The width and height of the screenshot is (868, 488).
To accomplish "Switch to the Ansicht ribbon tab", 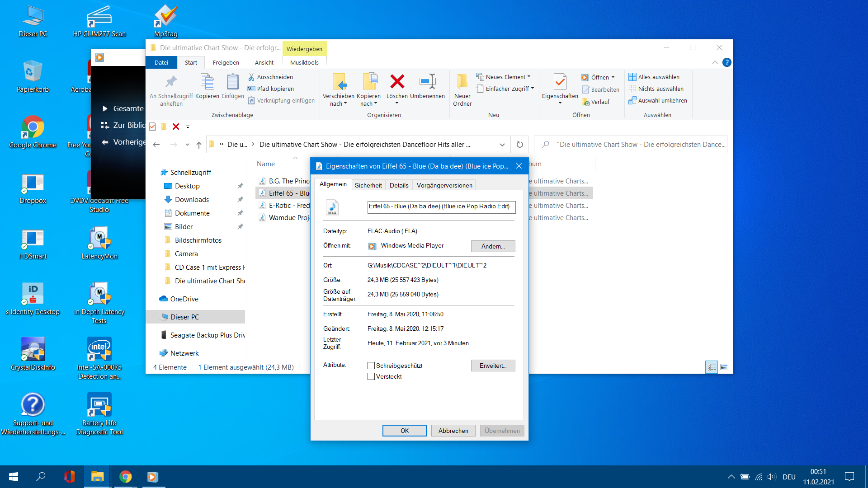I will pos(264,62).
